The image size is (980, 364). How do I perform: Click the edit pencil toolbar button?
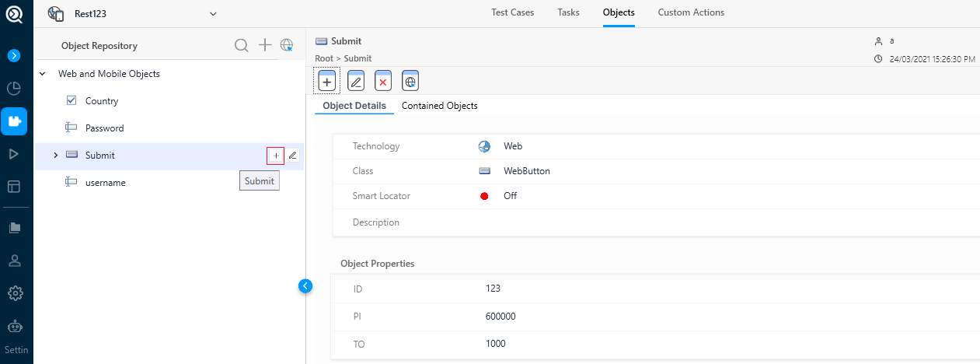356,81
